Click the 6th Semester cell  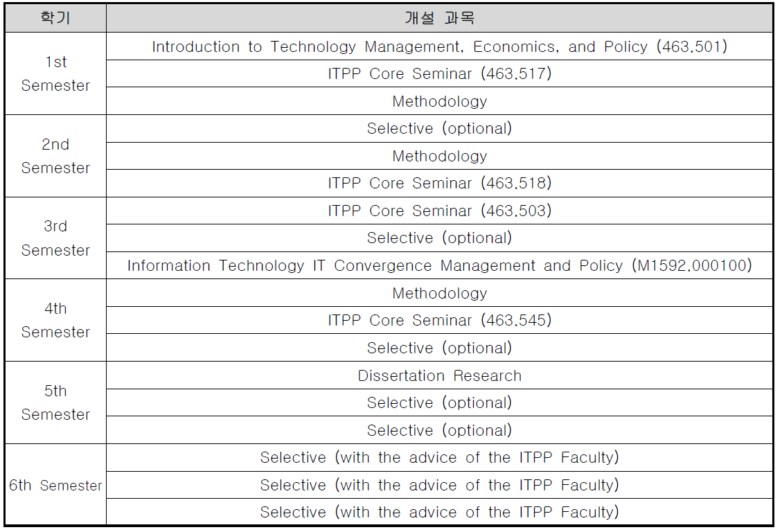pos(55,485)
